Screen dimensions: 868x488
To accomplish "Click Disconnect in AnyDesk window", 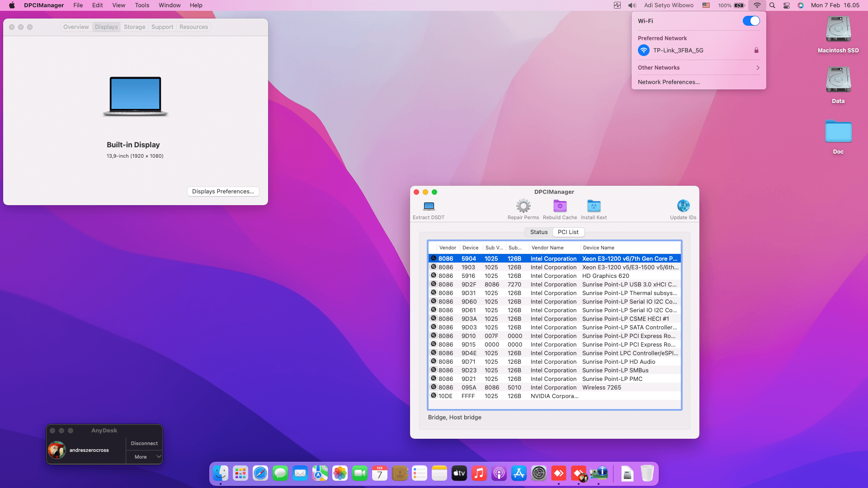I will pyautogui.click(x=144, y=443).
